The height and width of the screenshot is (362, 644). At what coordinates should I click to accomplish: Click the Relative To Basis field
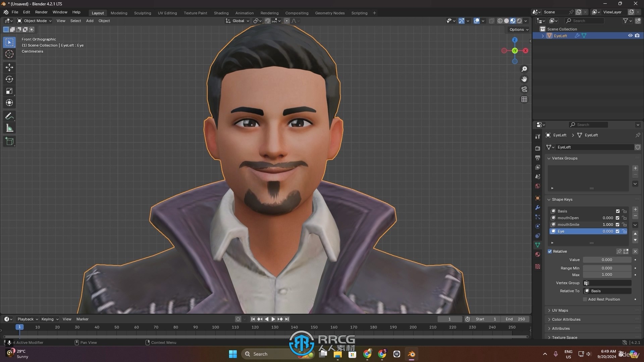click(607, 291)
